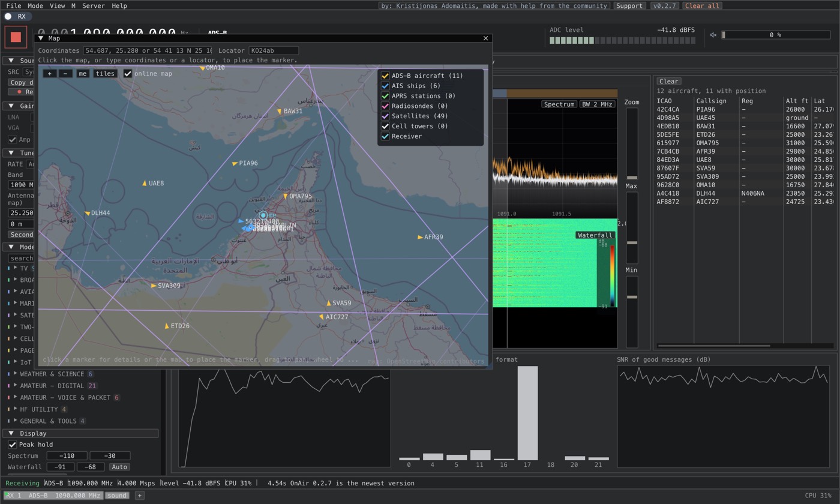
Task: Collapse the Map window title triangle
Action: pos(41,38)
